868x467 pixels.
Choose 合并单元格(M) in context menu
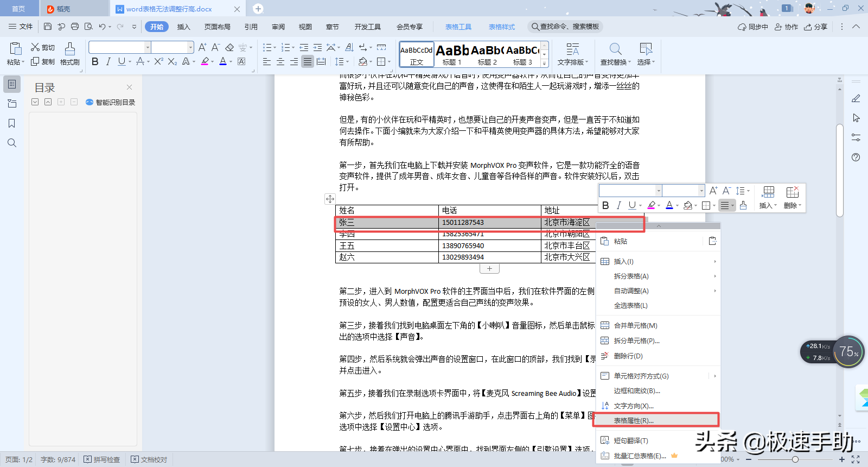pos(658,326)
